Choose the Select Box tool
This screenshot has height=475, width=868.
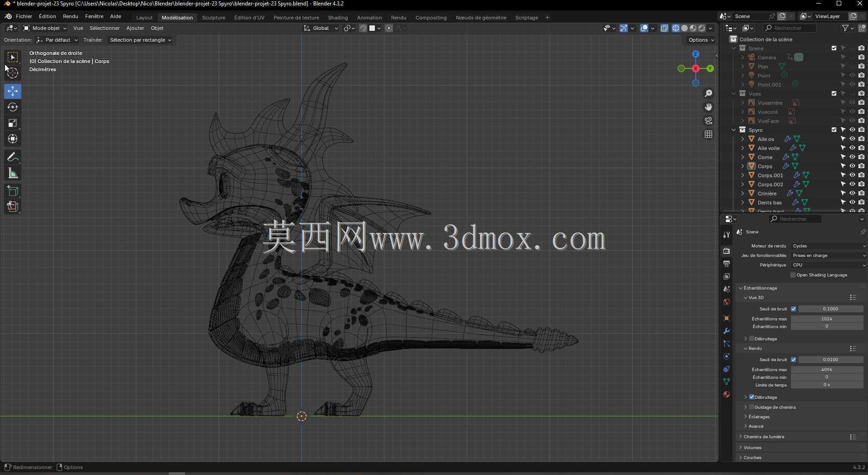[x=13, y=57]
